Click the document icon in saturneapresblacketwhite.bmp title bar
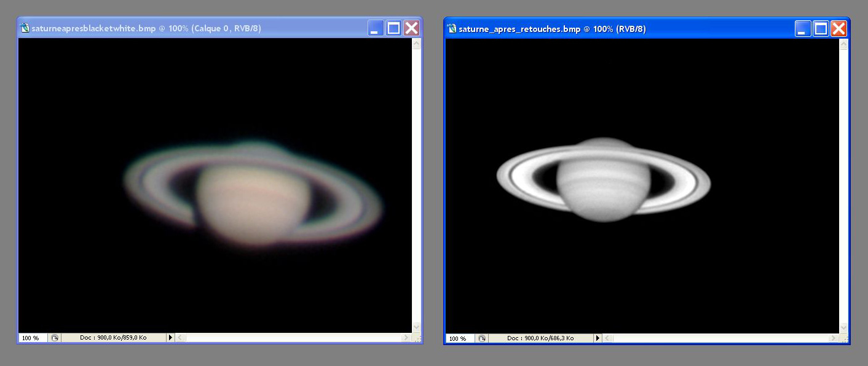 [x=25, y=28]
